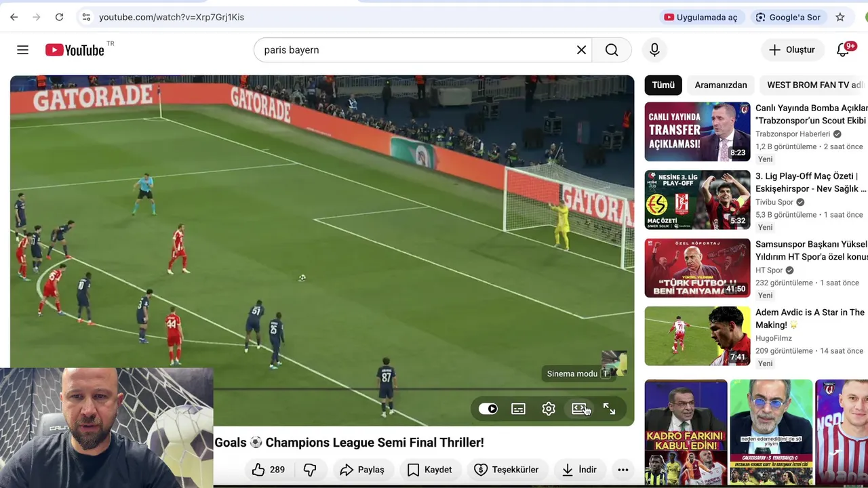
Task: Enter fullscreen in the video player
Action: pyautogui.click(x=609, y=409)
